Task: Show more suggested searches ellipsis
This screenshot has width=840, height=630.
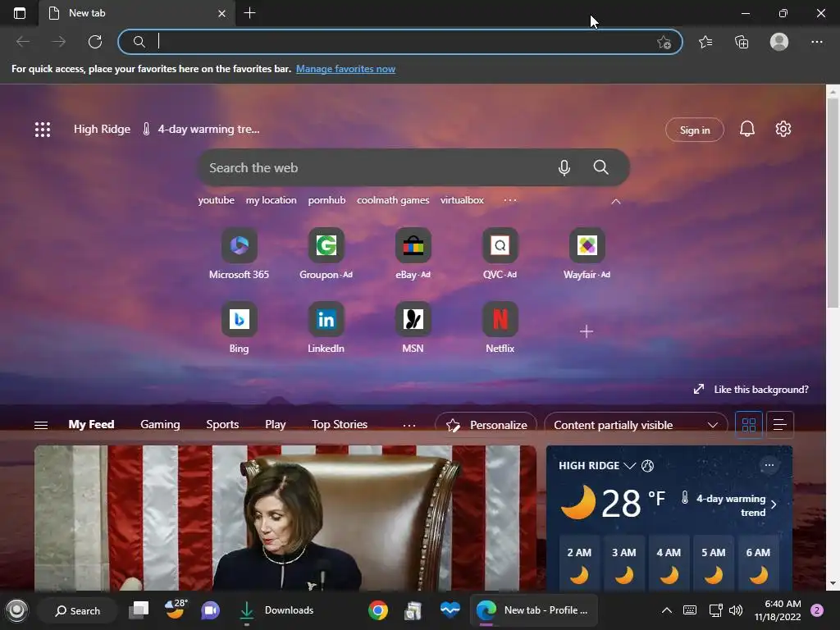Action: coord(510,200)
